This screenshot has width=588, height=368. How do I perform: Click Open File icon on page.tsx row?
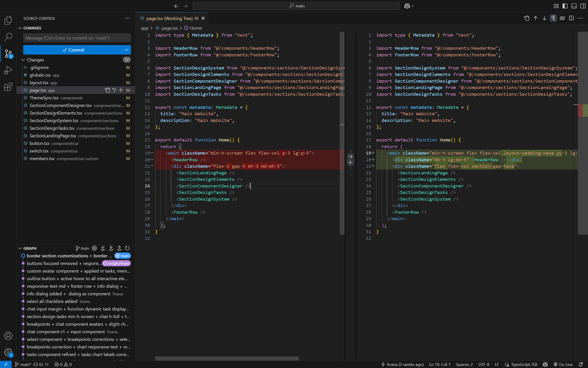coord(107,90)
